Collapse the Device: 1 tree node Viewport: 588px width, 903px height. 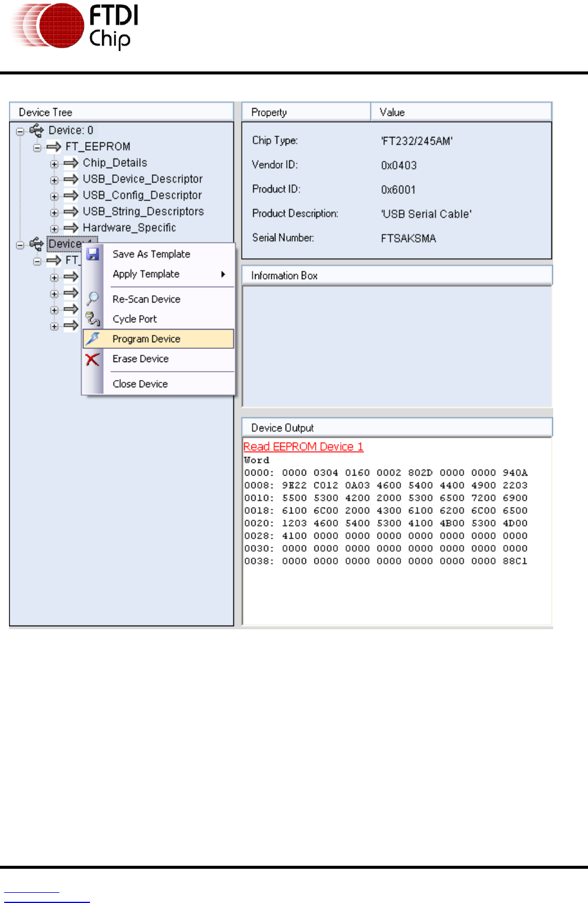pyautogui.click(x=20, y=245)
